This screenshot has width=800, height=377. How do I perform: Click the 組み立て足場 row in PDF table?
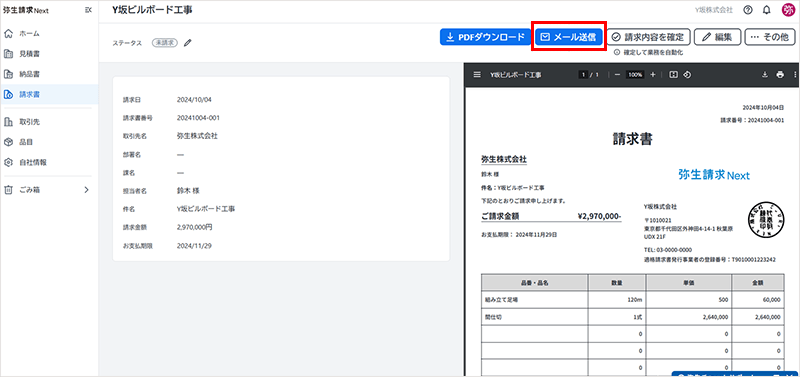[x=632, y=299]
